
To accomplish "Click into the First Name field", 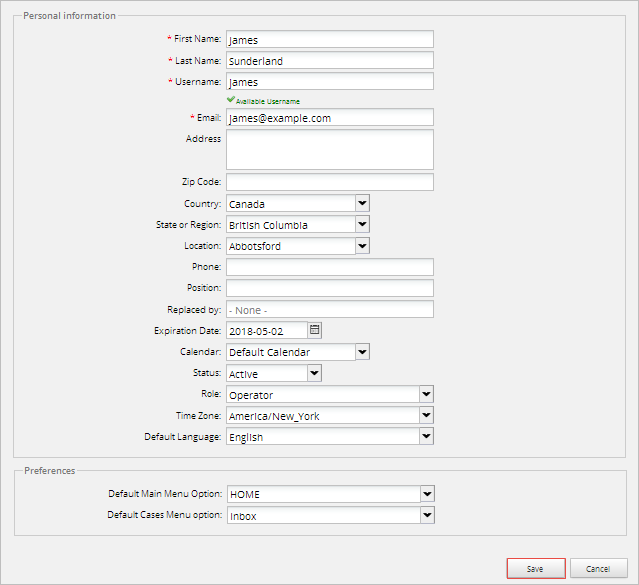I will (330, 40).
